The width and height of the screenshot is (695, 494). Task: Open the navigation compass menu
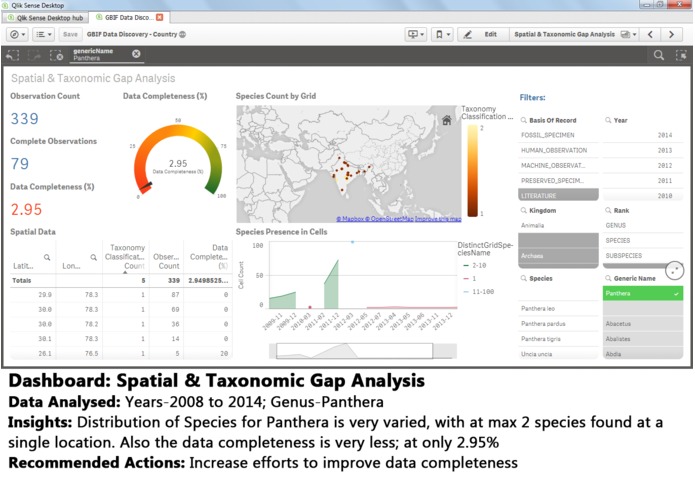18,35
